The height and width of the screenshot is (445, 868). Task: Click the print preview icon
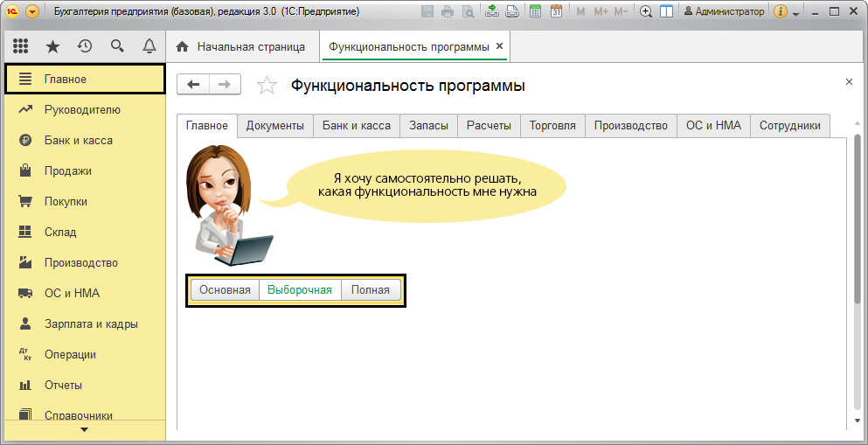pyautogui.click(x=468, y=11)
